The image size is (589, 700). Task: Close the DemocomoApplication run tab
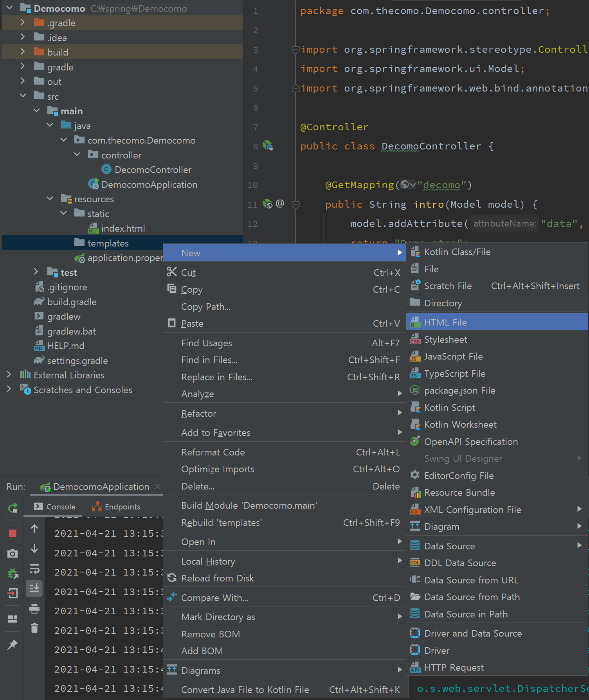(158, 486)
